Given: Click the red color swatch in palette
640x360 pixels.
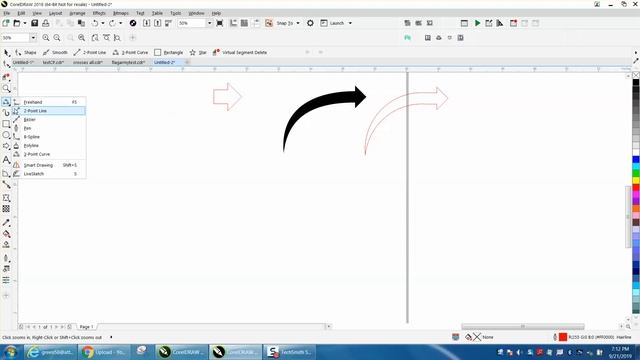Looking at the screenshot, I should [636, 188].
